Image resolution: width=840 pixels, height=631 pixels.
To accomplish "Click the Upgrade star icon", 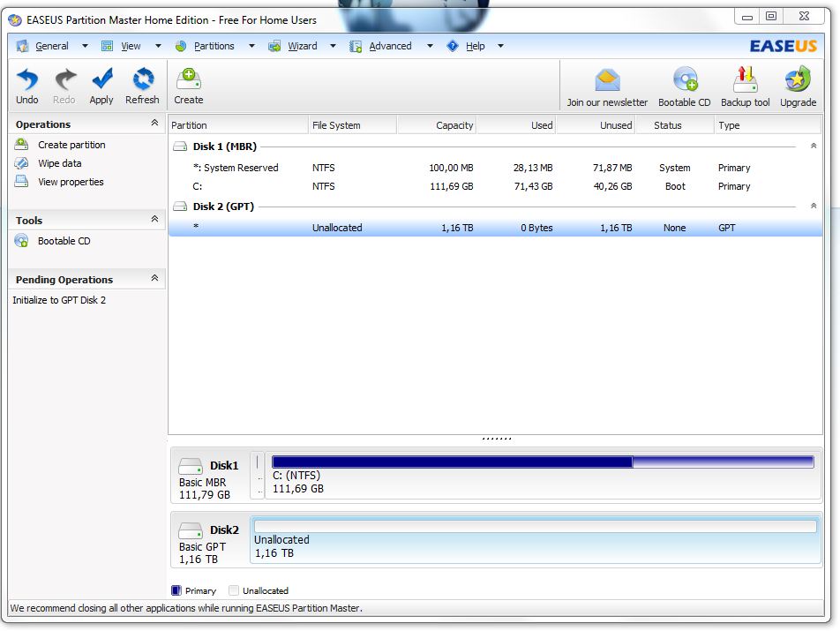I will pyautogui.click(x=798, y=79).
